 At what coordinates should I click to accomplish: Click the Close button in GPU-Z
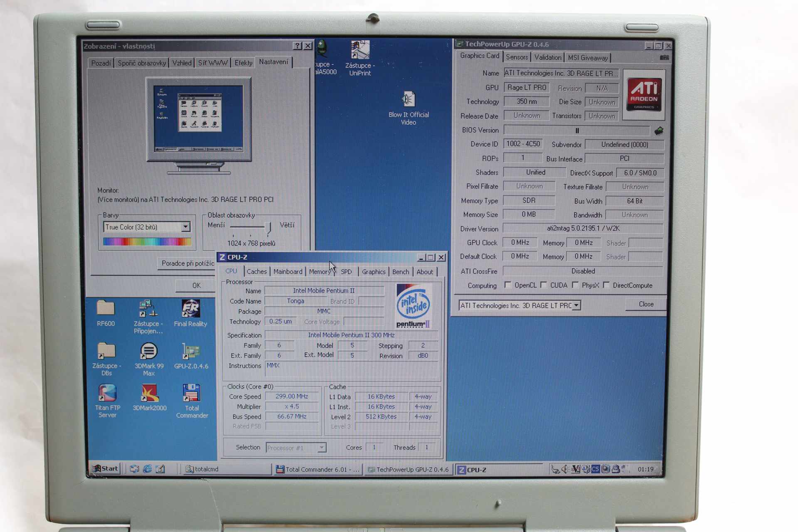pos(646,304)
